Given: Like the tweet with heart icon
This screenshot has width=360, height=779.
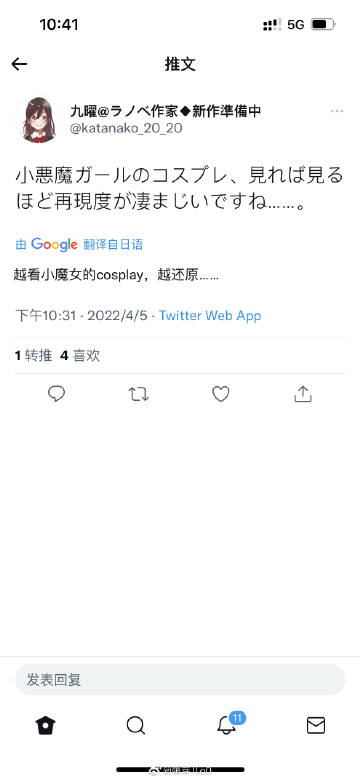Looking at the screenshot, I should tap(220, 394).
